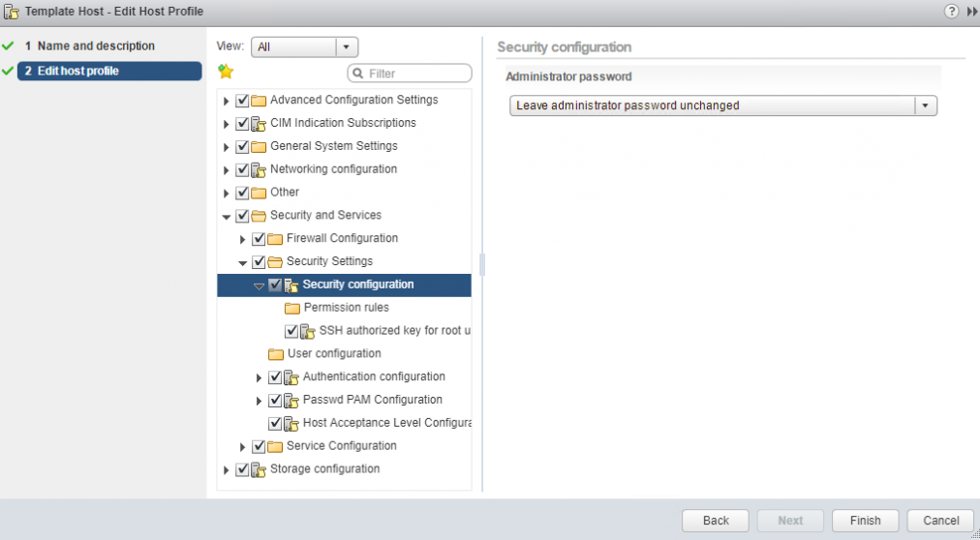
Task: Click the Permission rules folder icon
Action: point(292,308)
